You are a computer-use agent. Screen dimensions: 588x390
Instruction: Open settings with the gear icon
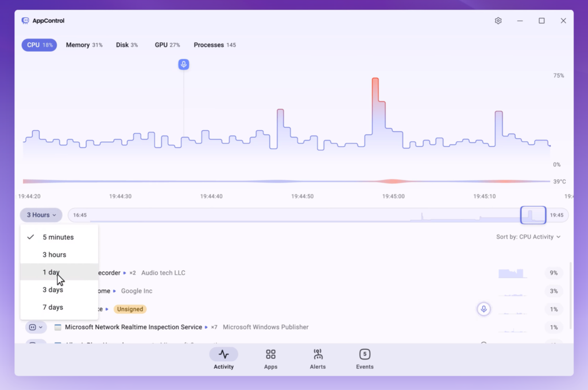(498, 21)
